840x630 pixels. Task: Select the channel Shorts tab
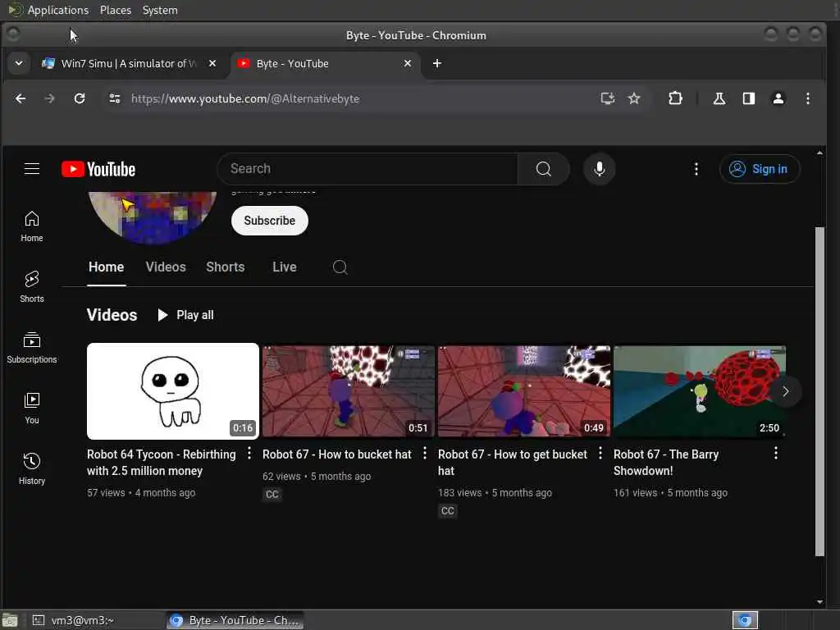coord(225,267)
